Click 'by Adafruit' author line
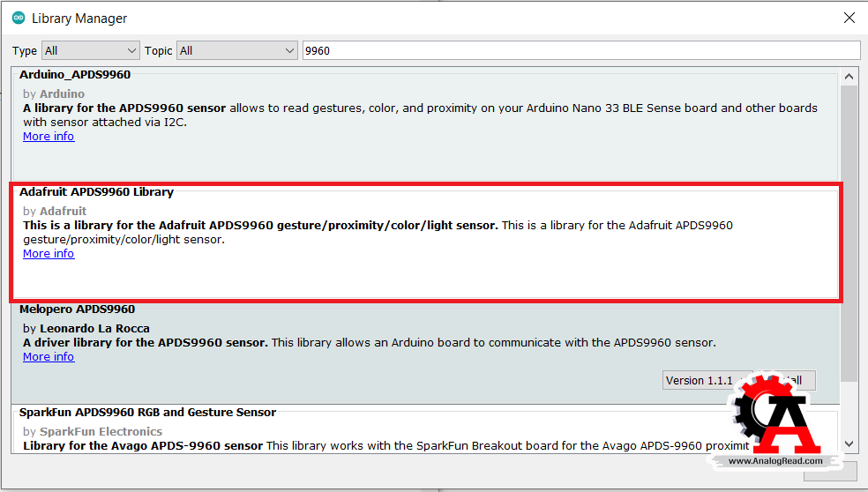Image resolution: width=868 pixels, height=492 pixels. tap(55, 212)
